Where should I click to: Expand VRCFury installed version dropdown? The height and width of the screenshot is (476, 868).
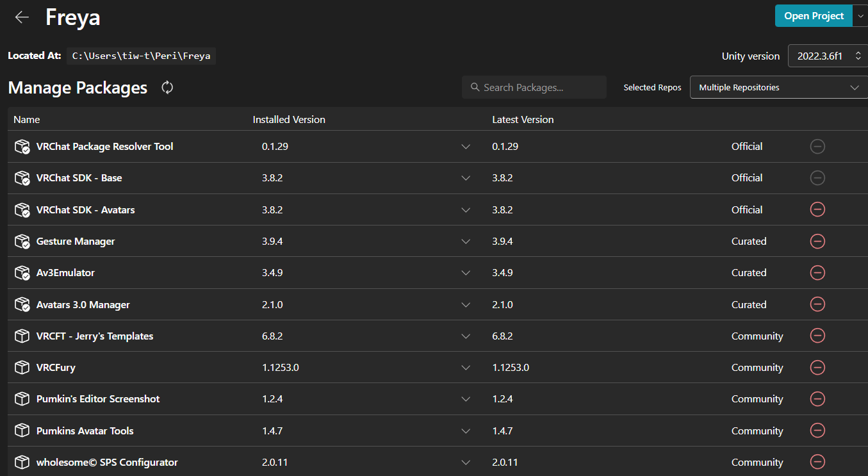click(466, 368)
